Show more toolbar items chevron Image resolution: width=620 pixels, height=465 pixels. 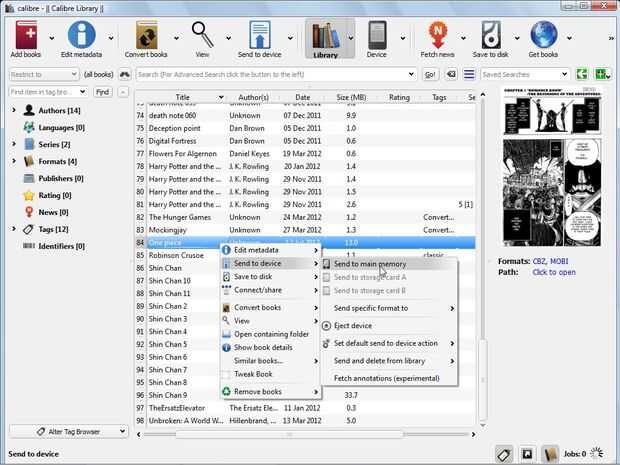pos(611,38)
